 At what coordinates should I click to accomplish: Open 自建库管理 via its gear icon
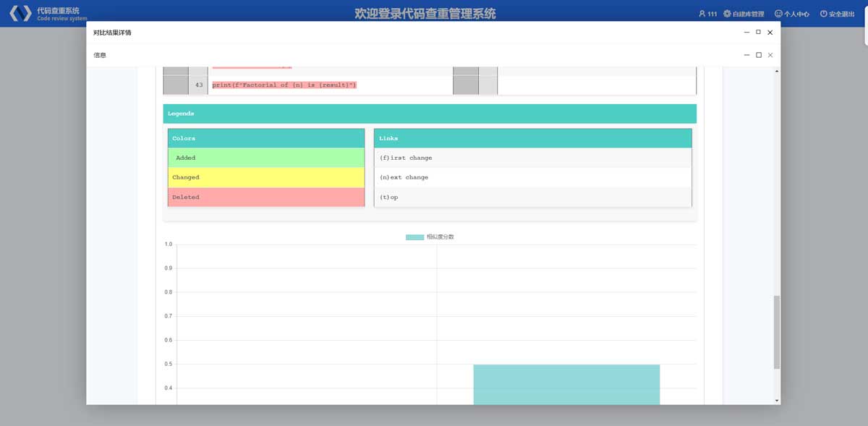(727, 14)
